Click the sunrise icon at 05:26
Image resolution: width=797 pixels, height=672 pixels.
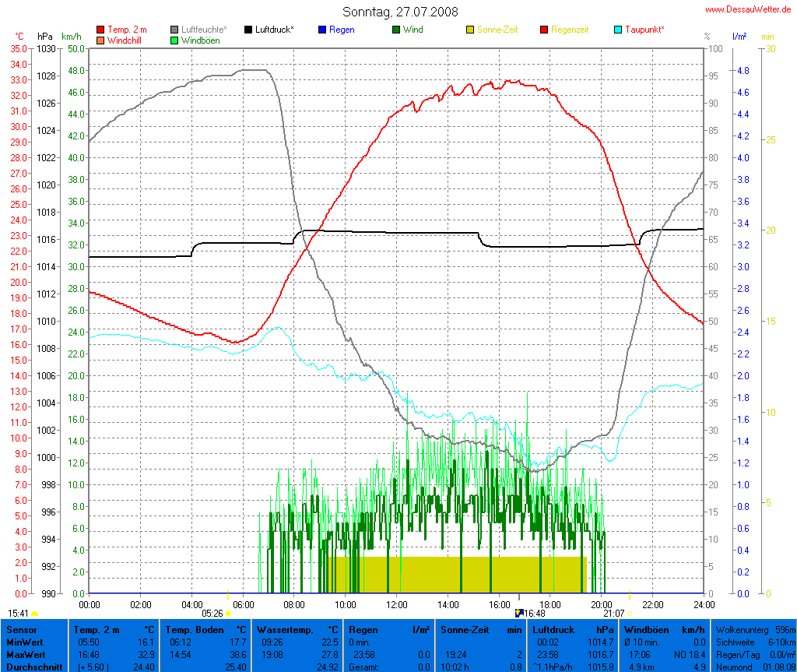[x=229, y=614]
